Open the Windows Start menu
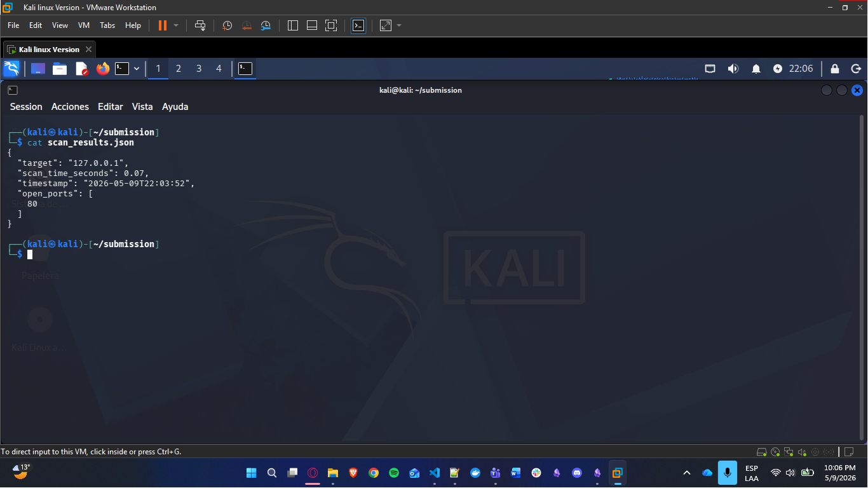Screen dimensions: 868x488 [251, 473]
